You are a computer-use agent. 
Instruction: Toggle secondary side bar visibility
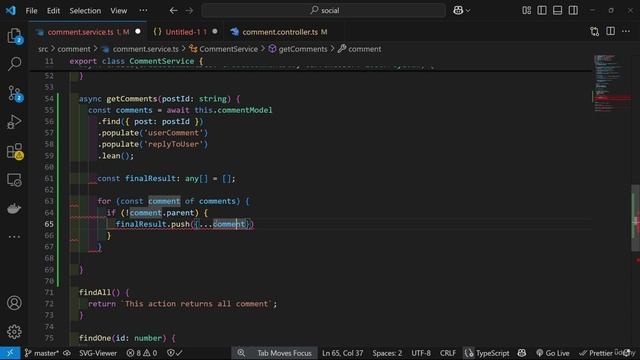573,11
